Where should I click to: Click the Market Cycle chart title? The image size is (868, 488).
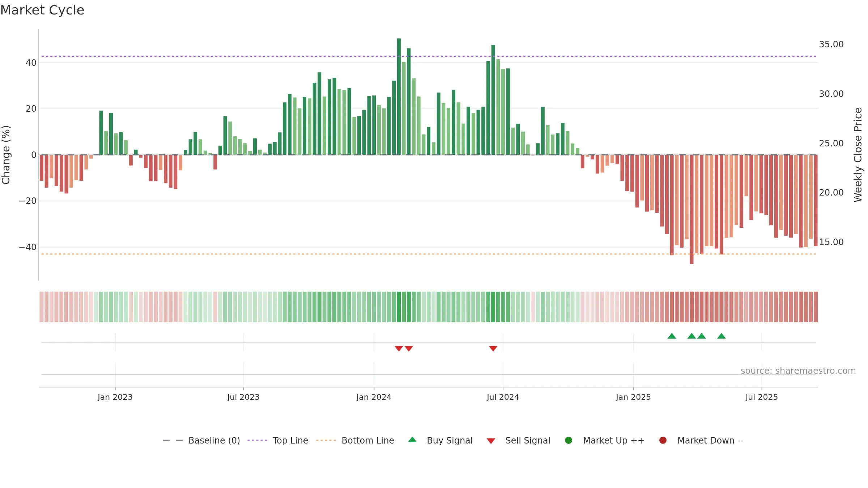pos(42,10)
